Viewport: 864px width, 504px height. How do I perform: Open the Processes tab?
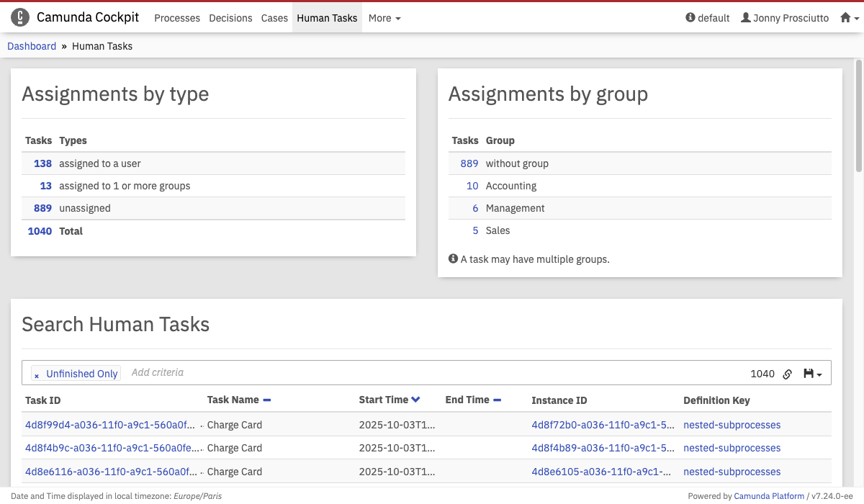tap(177, 18)
